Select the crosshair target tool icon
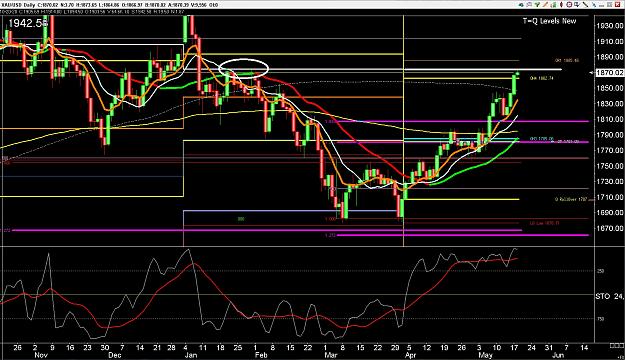 tap(569, 4)
